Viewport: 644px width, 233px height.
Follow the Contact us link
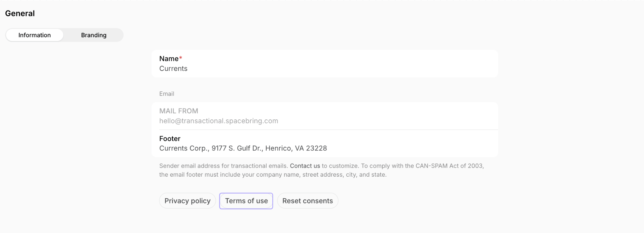point(305,166)
